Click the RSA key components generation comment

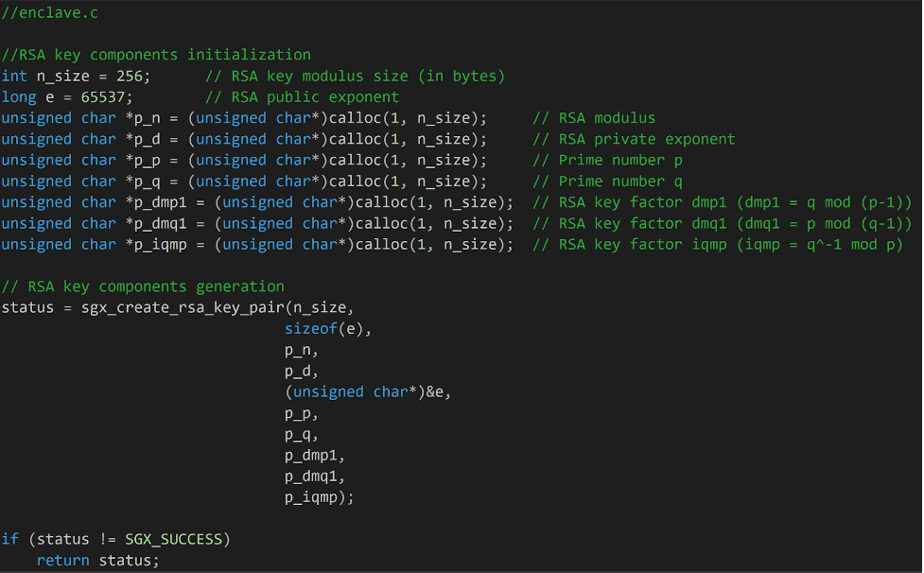tap(143, 286)
